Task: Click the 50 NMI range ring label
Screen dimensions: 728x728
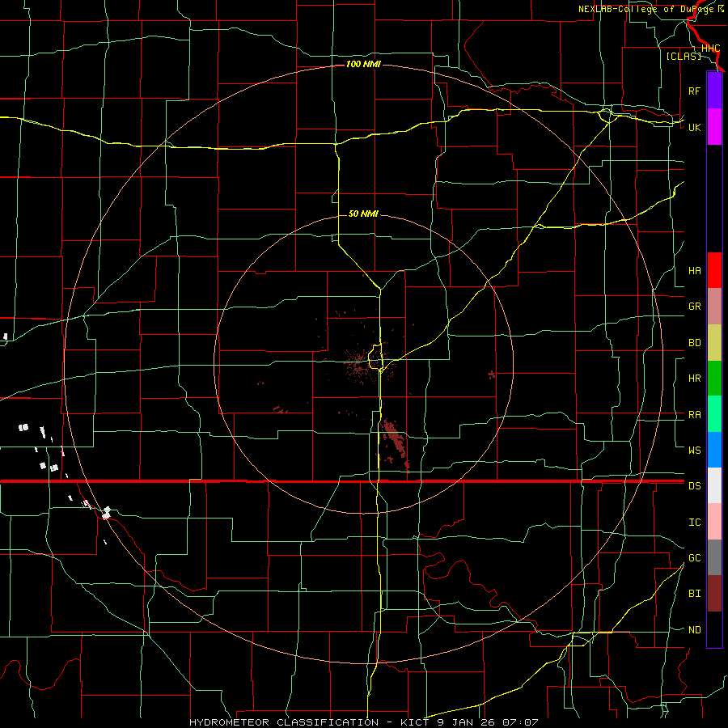Action: pyautogui.click(x=363, y=214)
